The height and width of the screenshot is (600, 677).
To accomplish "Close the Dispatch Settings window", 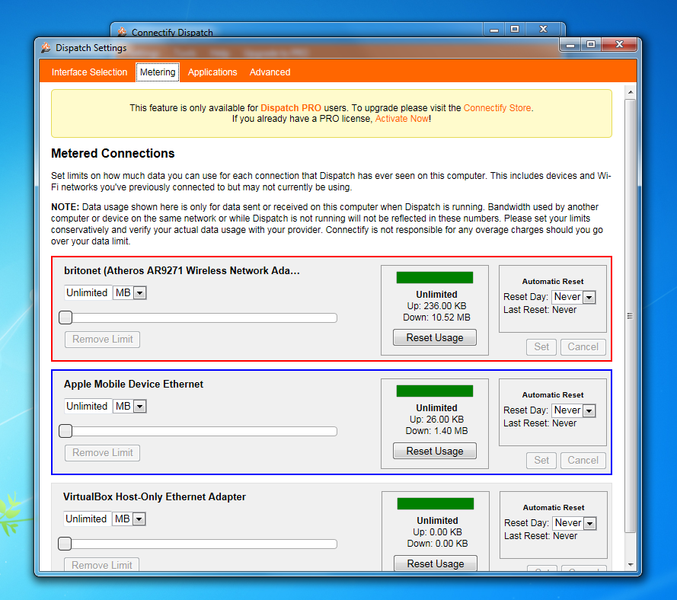I will pos(619,44).
